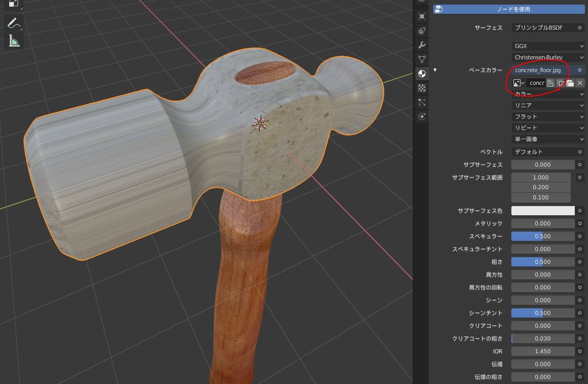Collapse the ベースカラー expander triangle

435,70
